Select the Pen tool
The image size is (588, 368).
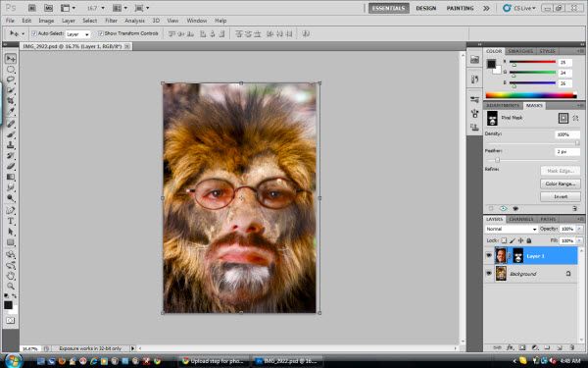[x=11, y=210]
